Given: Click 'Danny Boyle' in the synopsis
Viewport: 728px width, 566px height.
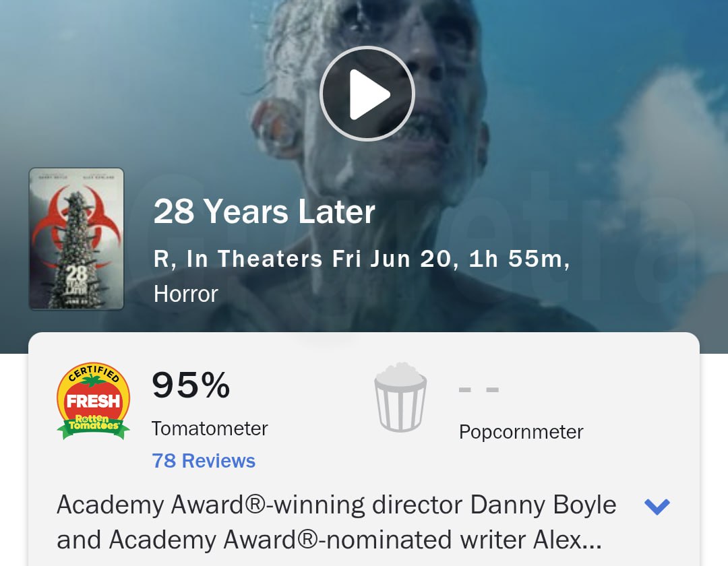Looking at the screenshot, I should point(543,505).
